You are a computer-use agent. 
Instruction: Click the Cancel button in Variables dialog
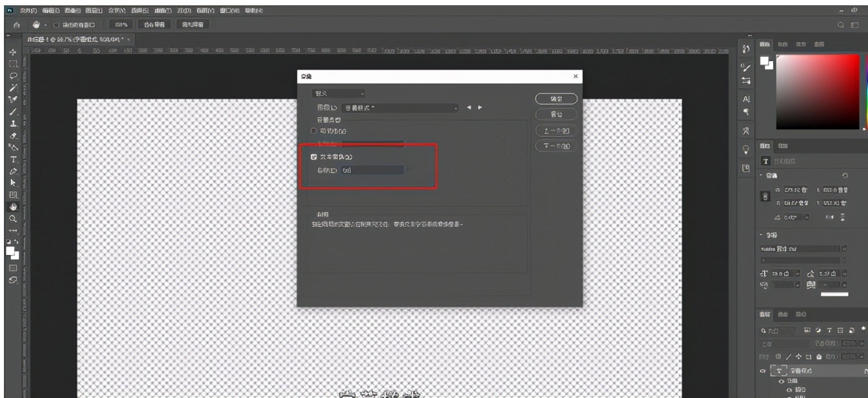556,114
